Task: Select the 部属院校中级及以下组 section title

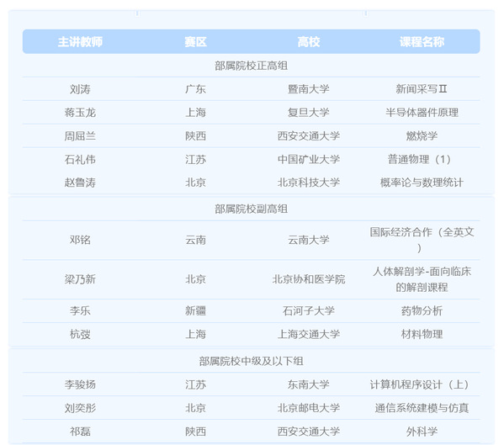Action: coord(251,361)
